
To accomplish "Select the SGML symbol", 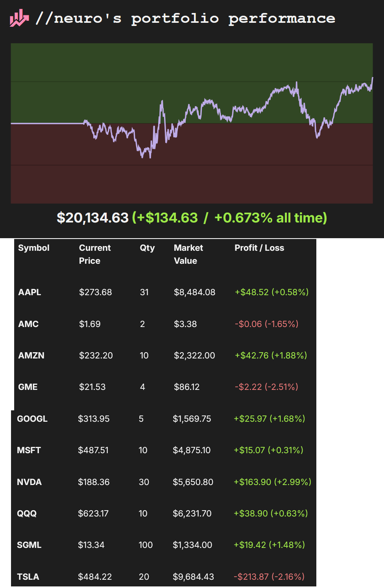I will 29,545.
